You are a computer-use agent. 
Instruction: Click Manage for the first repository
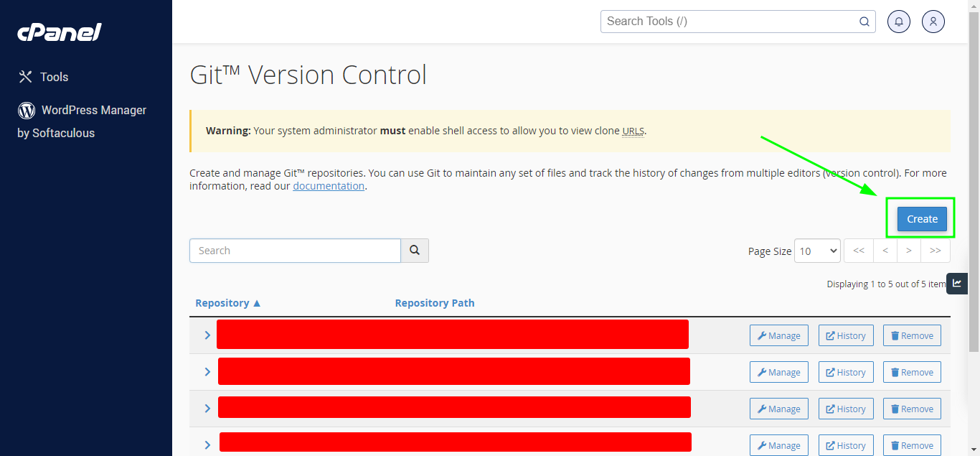pyautogui.click(x=779, y=335)
